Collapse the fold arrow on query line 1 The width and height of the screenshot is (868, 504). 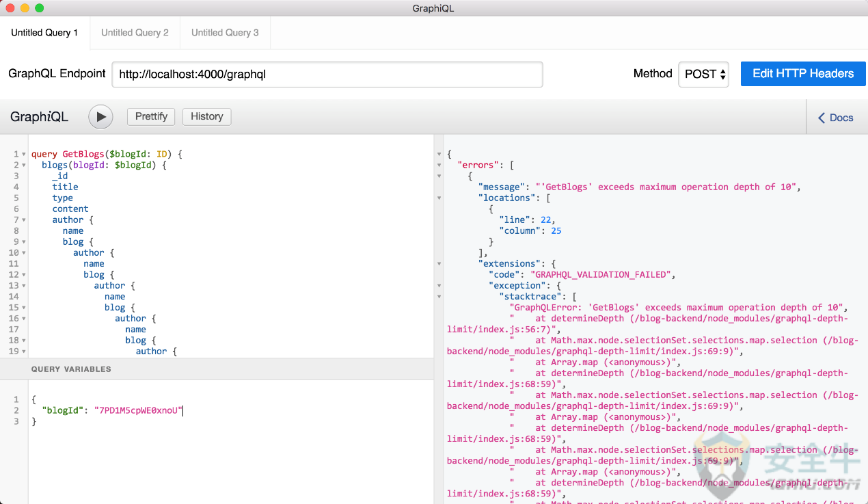pos(24,155)
